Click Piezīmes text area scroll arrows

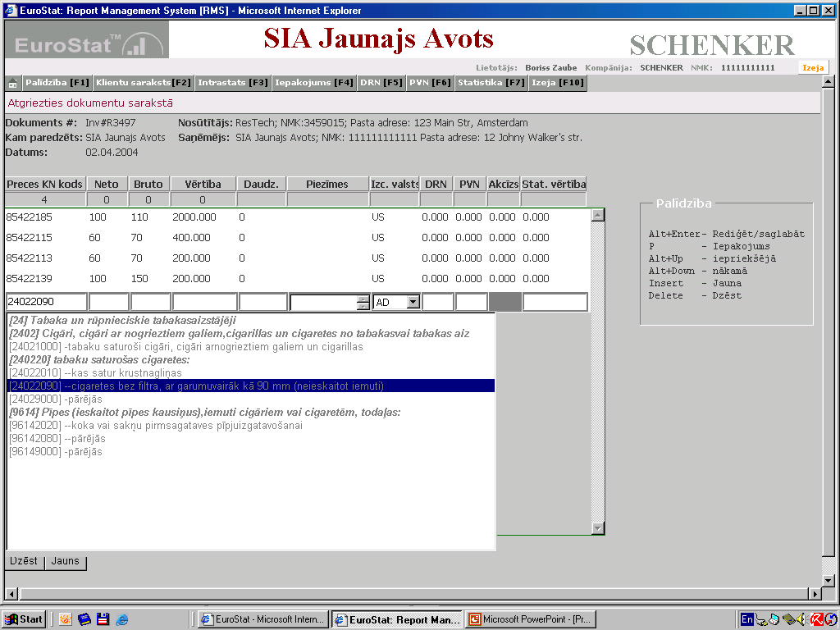pyautogui.click(x=363, y=303)
